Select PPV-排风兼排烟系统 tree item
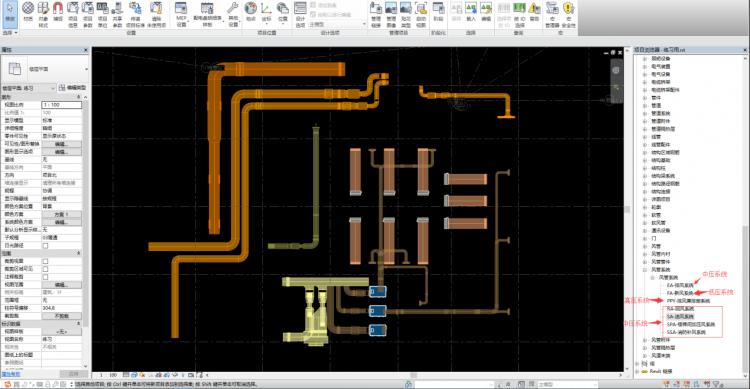The height and width of the screenshot is (389, 750). point(688,300)
